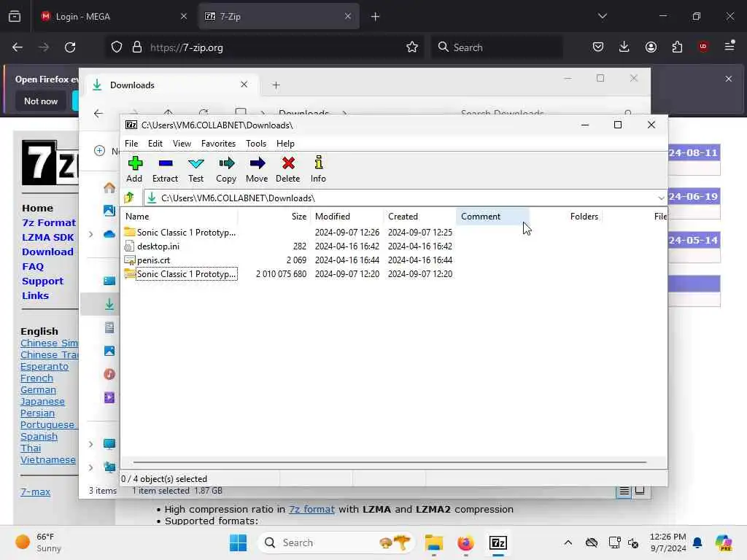Screen dimensions: 747x560
Task: Open the 7z Format link on the site
Action: point(49,222)
